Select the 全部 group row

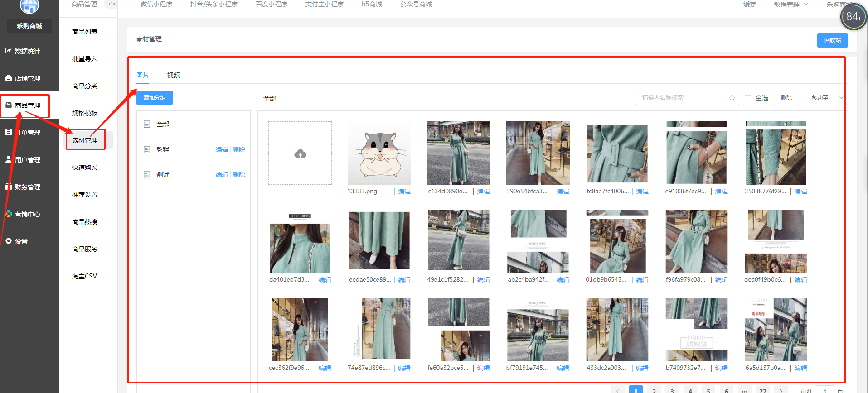(x=194, y=124)
